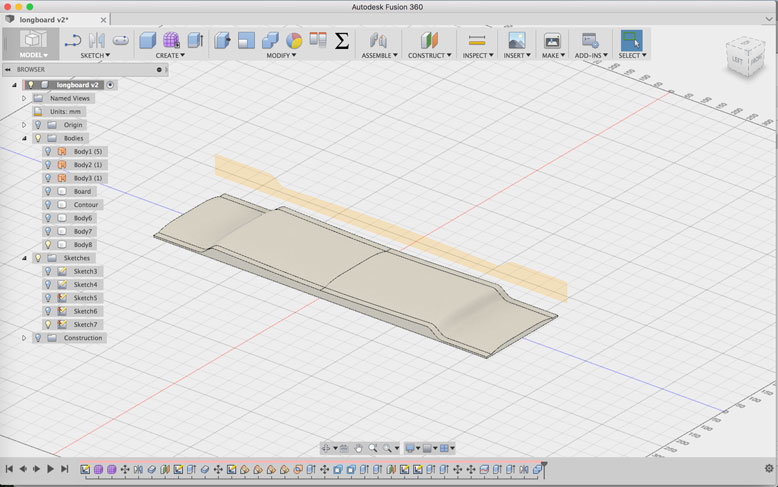Click the Zoom magnifier tool
Viewport: 778px width, 487px height.
(373, 448)
